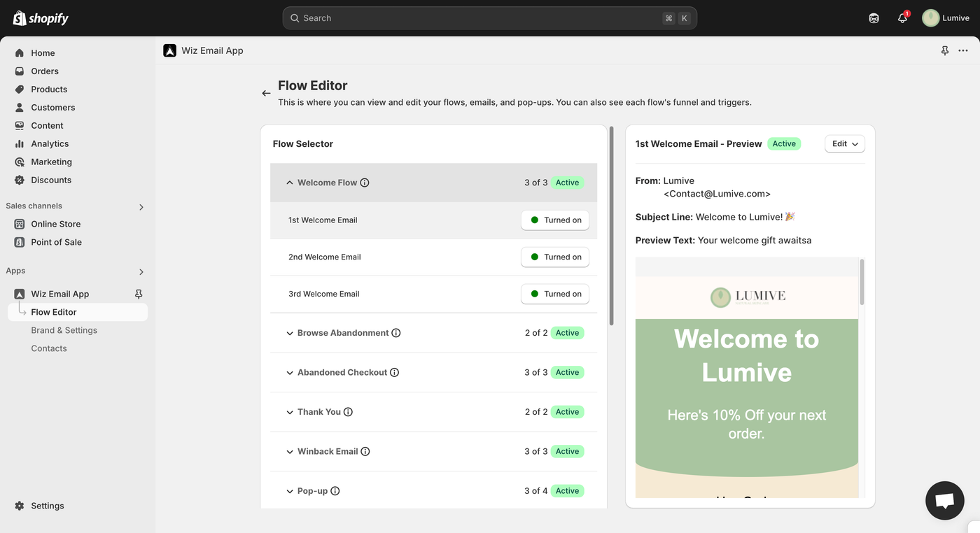Pin the app using header pin icon
The image size is (980, 533).
tap(945, 50)
